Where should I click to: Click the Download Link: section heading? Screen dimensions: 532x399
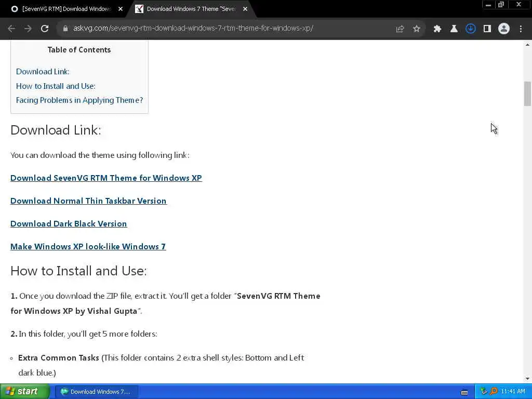(x=56, y=130)
